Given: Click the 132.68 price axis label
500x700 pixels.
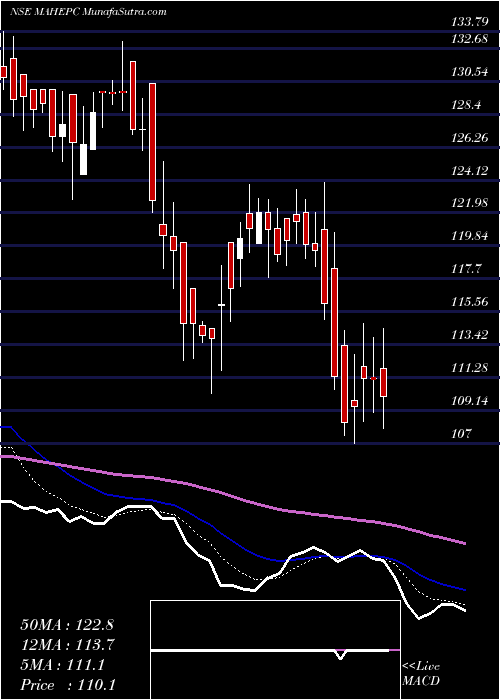Looking at the screenshot, I should coord(469,39).
